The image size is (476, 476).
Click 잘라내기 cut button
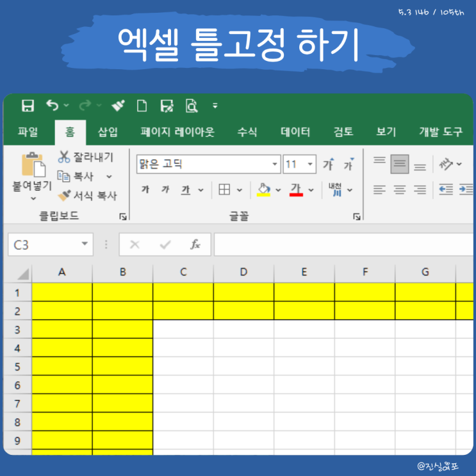point(86,157)
